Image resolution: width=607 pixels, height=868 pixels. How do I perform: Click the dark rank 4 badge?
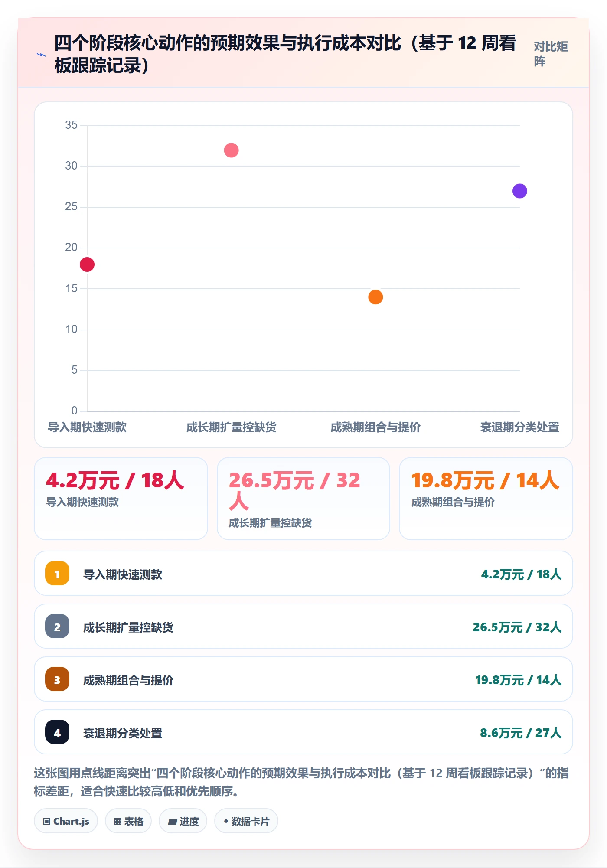[57, 732]
